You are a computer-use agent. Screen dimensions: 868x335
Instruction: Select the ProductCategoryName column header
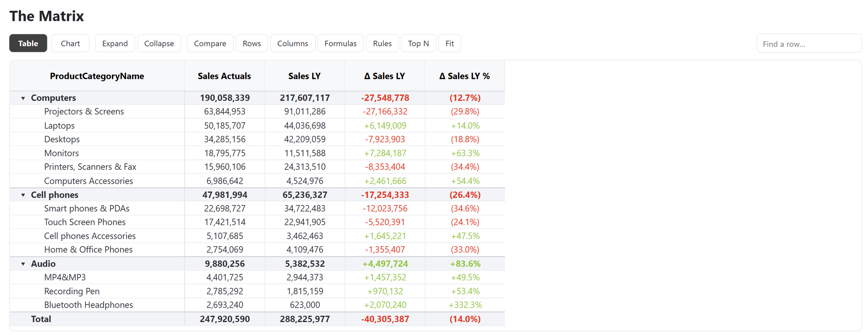[x=97, y=76]
